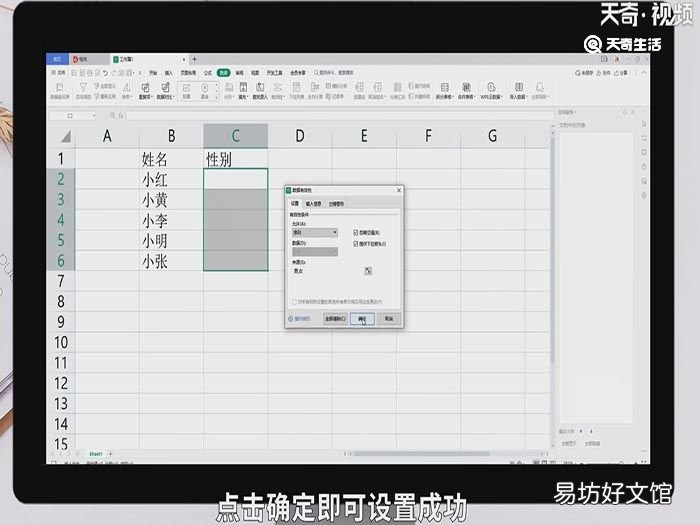Select cell containing 性别

(236, 159)
